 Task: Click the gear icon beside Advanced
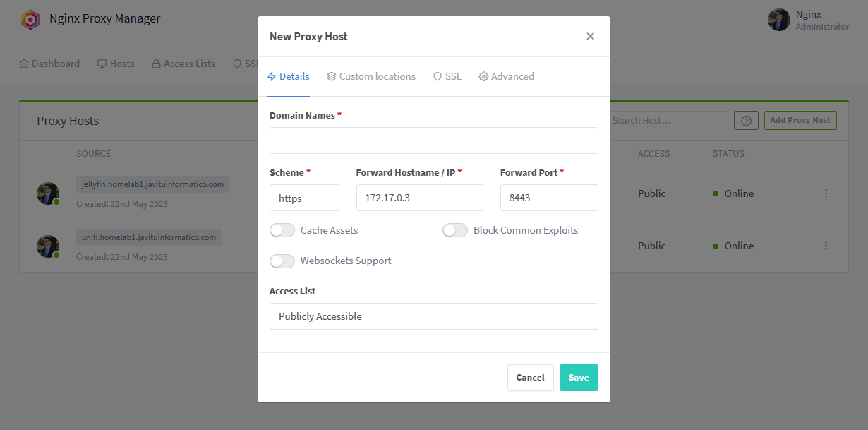coord(483,76)
